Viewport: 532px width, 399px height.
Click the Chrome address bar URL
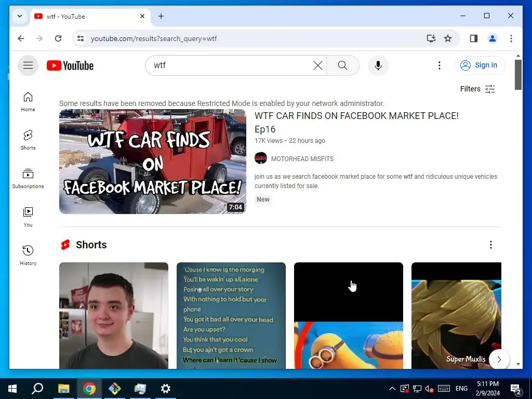(x=154, y=38)
